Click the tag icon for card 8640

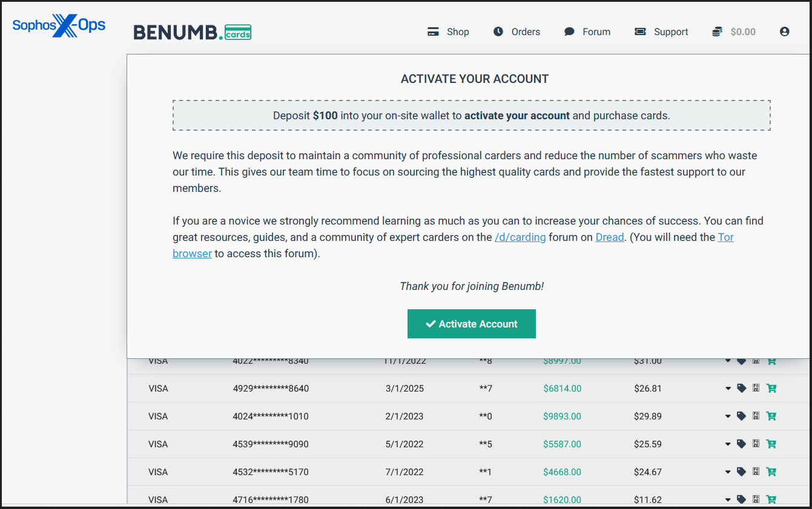coord(741,389)
